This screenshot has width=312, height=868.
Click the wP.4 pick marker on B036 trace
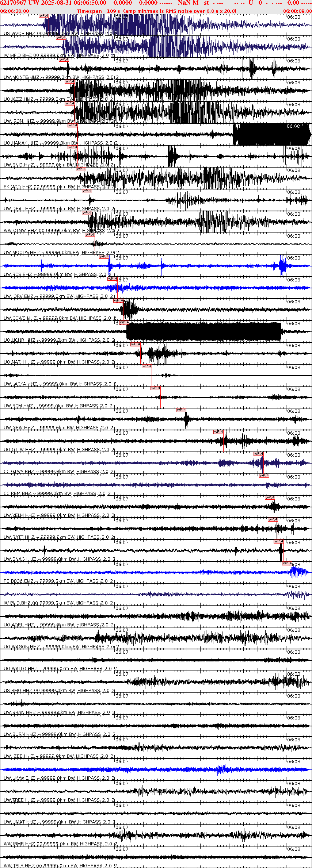(287, 563)
